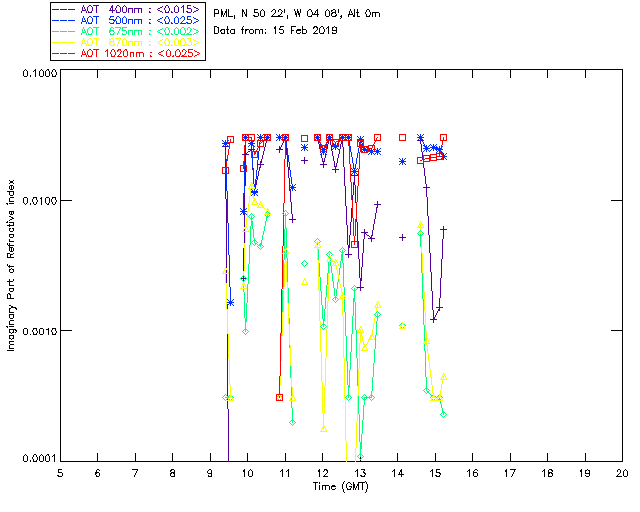The width and height of the screenshot is (640, 512).
Task: Click the isolated purple plus marker above hour 14
Action: [402, 238]
